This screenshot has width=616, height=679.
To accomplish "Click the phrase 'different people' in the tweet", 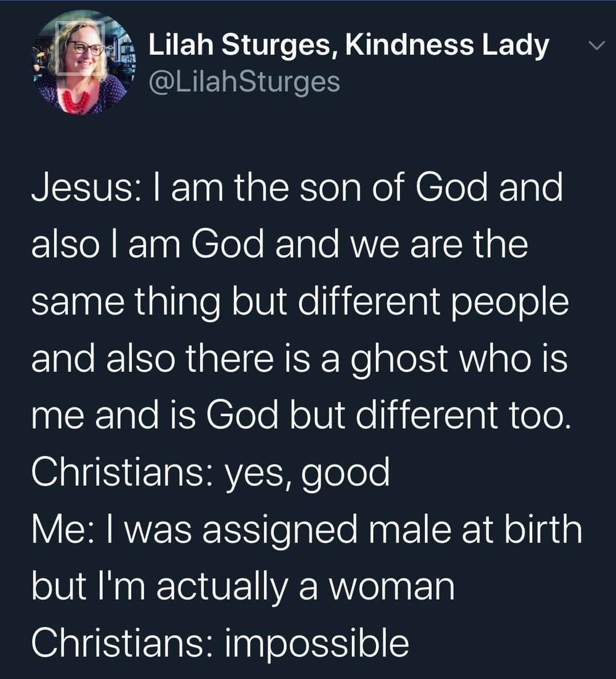I will (433, 301).
